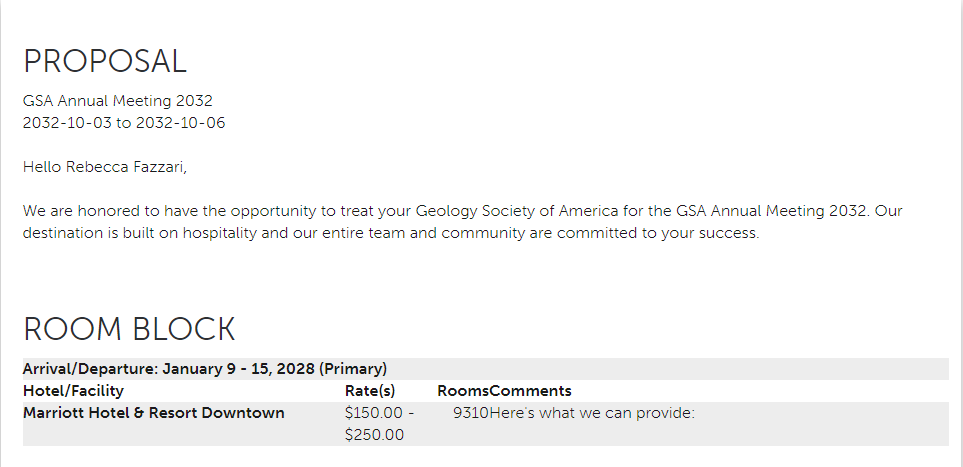Click the word hospitality in the paragraph

(x=219, y=234)
